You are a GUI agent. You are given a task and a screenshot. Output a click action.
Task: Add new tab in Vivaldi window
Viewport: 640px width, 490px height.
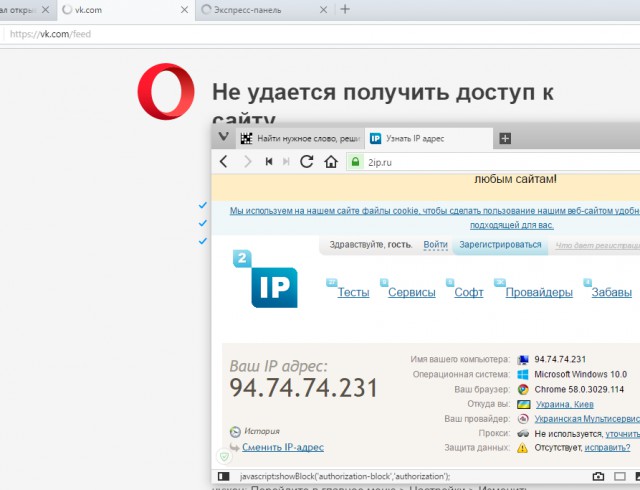[x=505, y=138]
